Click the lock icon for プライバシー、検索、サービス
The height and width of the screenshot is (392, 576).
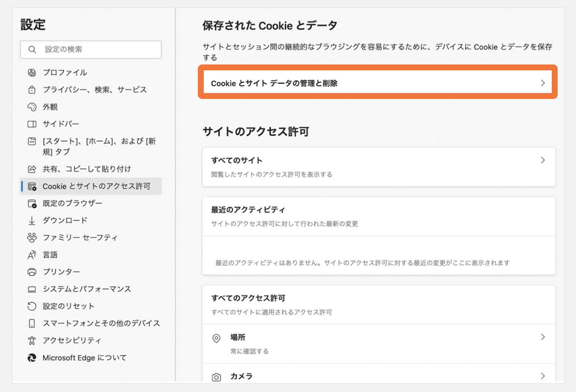[x=32, y=90]
